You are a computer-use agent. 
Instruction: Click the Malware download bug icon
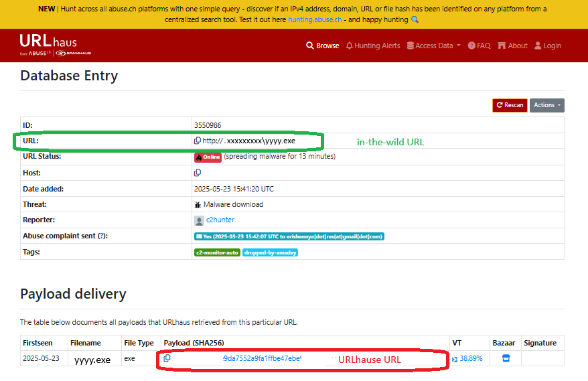coord(198,205)
